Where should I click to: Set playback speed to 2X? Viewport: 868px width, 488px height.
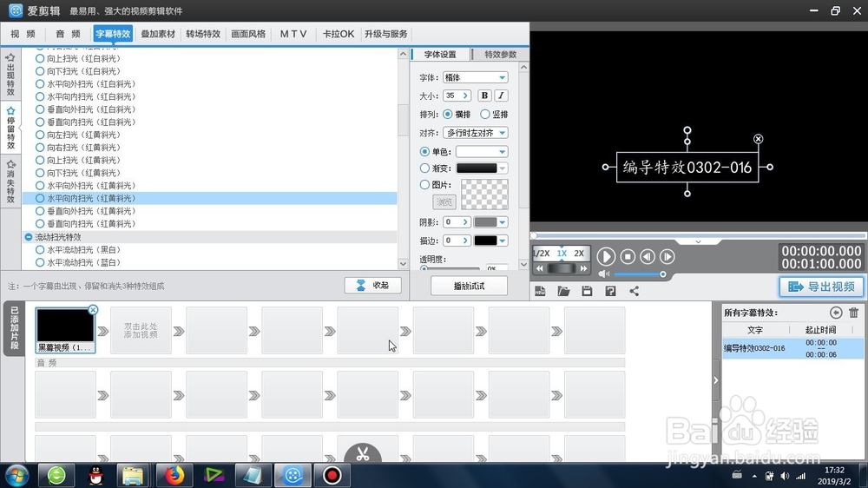click(x=579, y=254)
